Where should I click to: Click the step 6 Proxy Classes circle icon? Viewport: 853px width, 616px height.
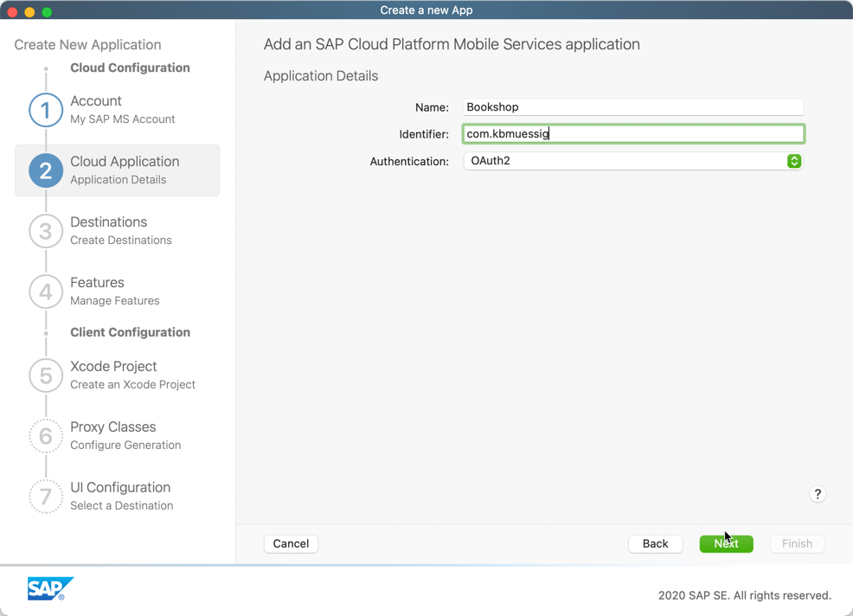pos(46,436)
